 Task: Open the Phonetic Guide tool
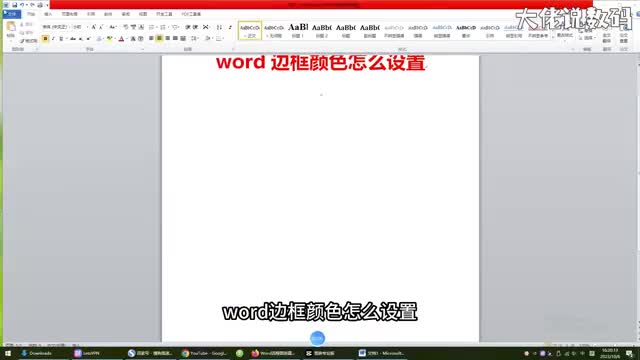point(133,27)
